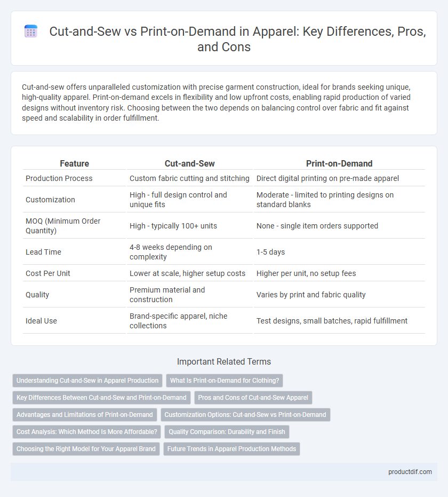Click 'Advantages and Limitations of Print-on-Demand' tag
This screenshot has height=497, width=448.
[85, 415]
